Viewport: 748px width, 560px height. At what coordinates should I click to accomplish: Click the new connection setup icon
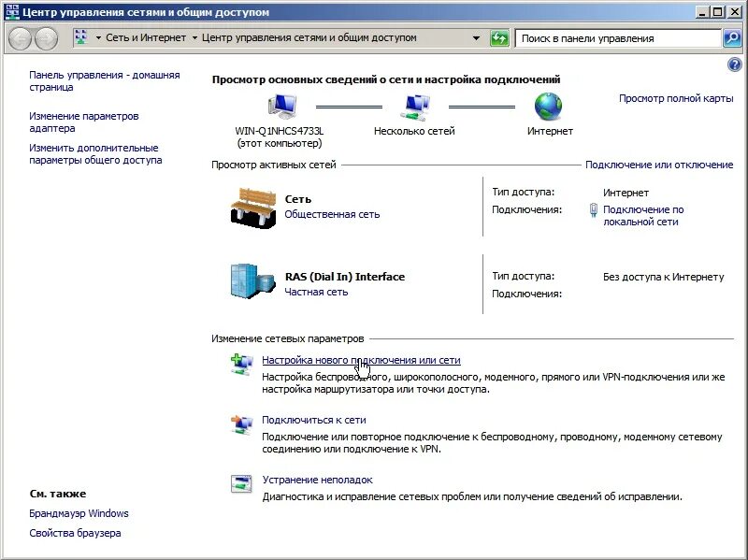[x=242, y=365]
